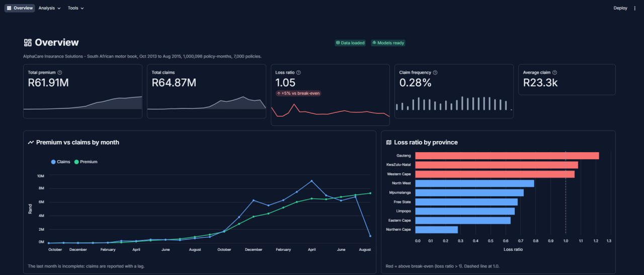644x275 pixels.
Task: Click the database icon in Data loaded badge
Action: coord(338,43)
